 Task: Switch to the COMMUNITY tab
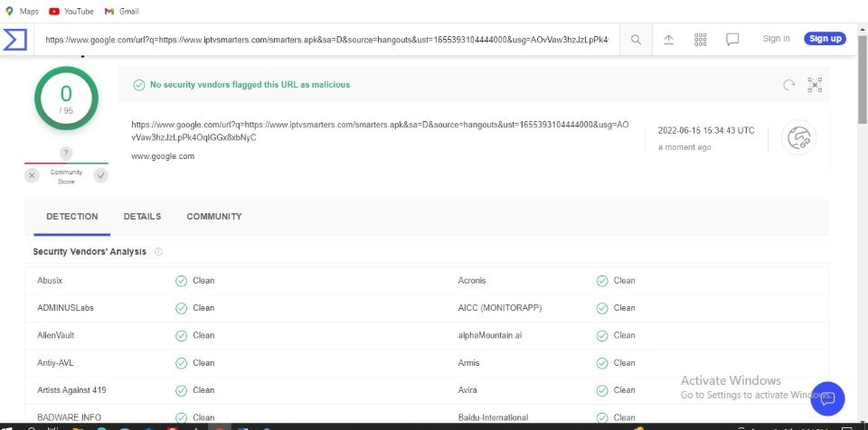214,217
